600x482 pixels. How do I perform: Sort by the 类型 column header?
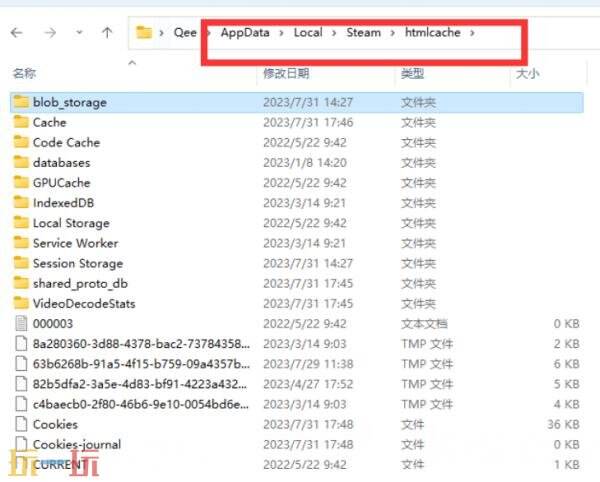(412, 73)
